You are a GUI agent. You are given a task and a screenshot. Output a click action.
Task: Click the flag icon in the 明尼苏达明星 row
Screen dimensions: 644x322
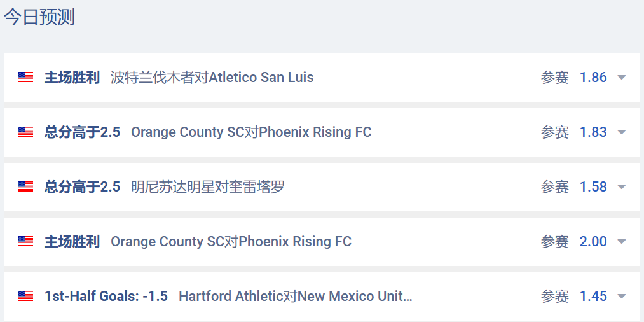(x=25, y=187)
